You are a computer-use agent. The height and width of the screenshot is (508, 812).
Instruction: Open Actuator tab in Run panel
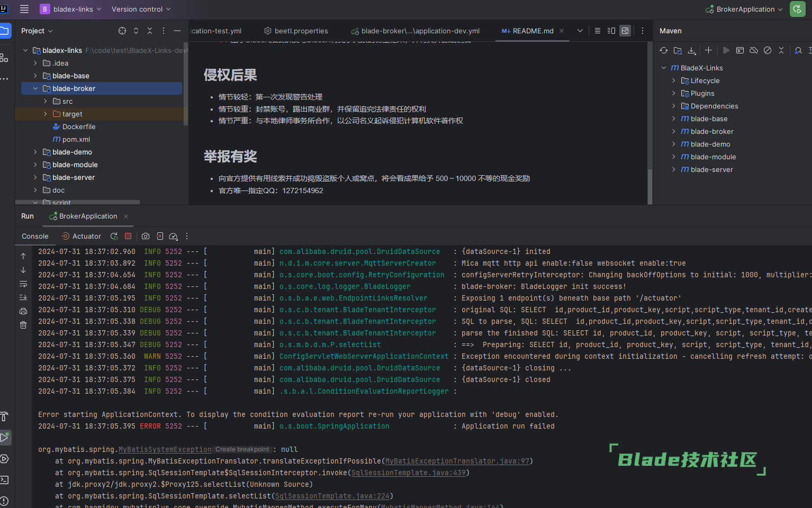pos(81,236)
